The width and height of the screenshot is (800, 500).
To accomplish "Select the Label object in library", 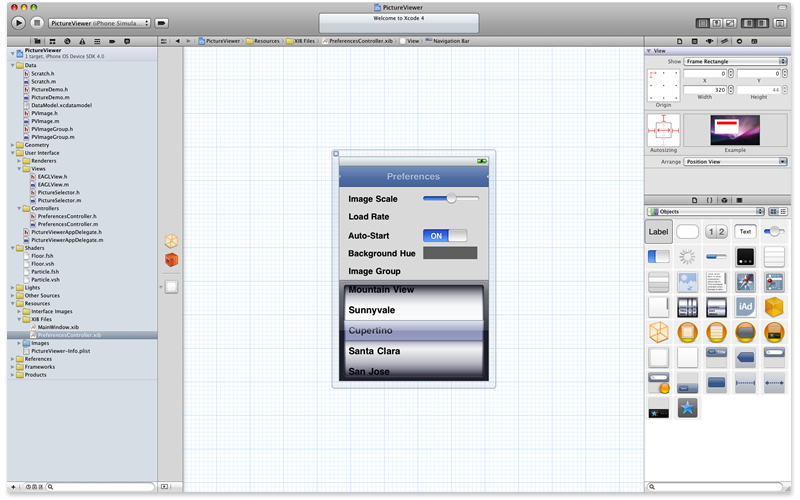I will coord(659,232).
